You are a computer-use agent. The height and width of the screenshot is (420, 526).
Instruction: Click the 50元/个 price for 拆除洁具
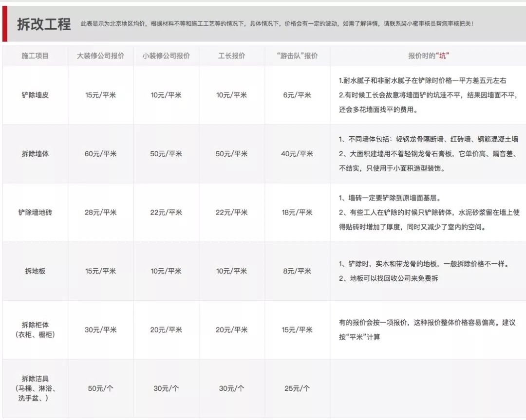(x=101, y=388)
